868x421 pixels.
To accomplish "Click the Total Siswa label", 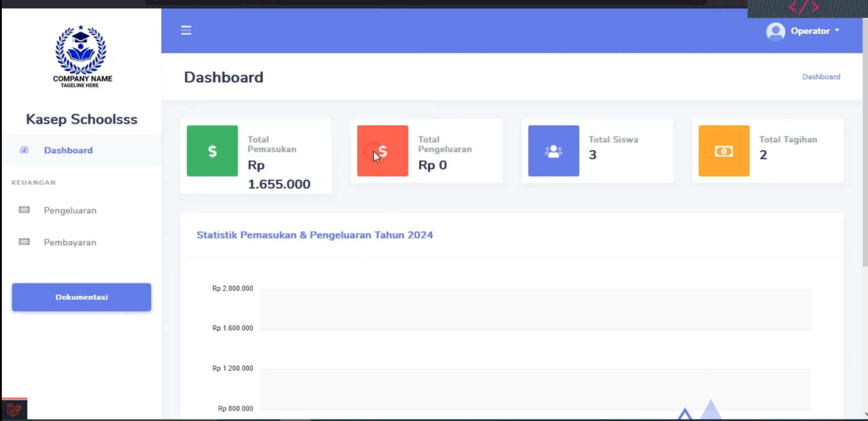I will (613, 140).
